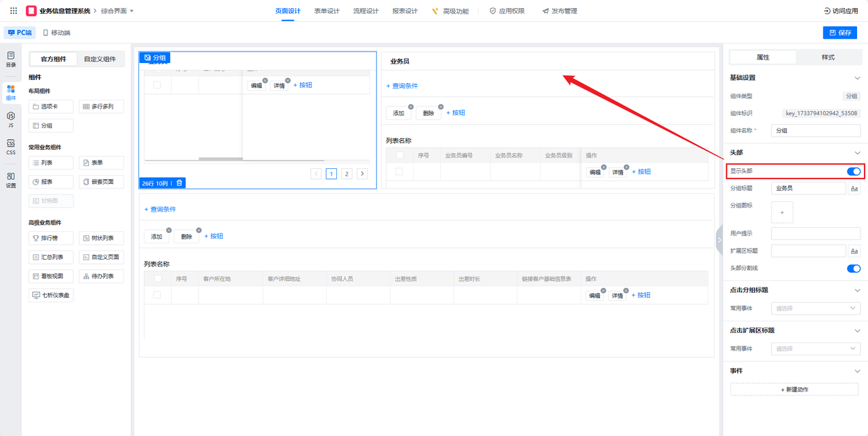This screenshot has height=436, width=868.
Task: Collapse the 基础设置 section
Action: [857, 78]
